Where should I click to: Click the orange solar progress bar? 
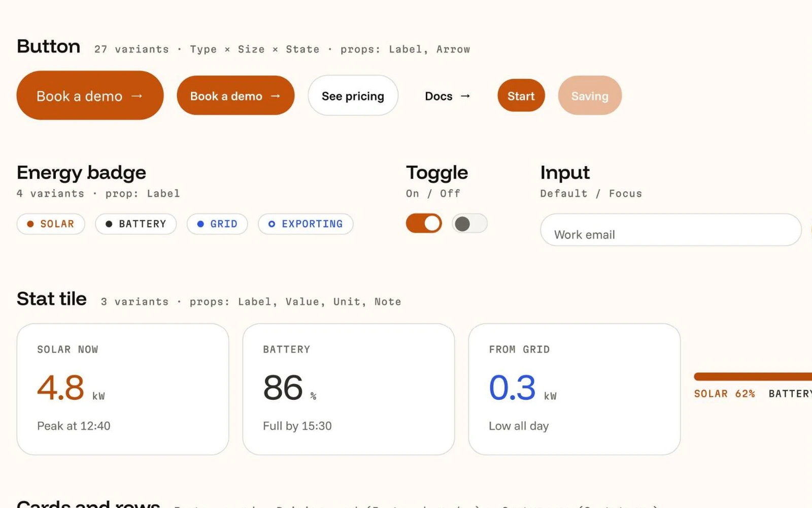(x=753, y=376)
